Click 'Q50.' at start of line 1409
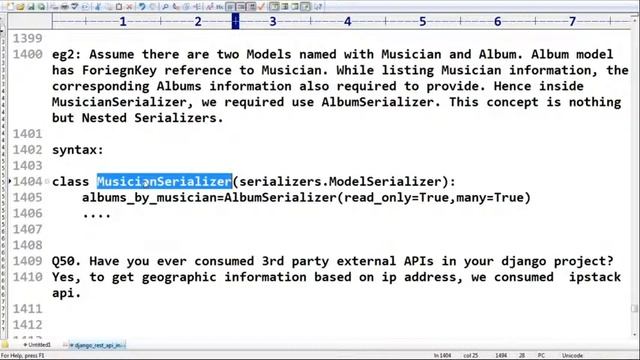The image size is (640, 360). click(x=67, y=261)
